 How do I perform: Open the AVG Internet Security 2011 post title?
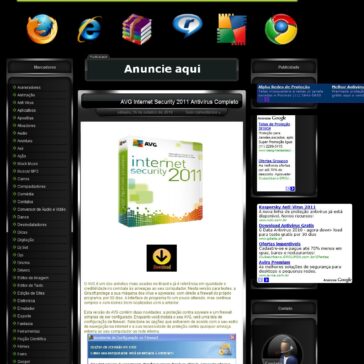tap(179, 102)
